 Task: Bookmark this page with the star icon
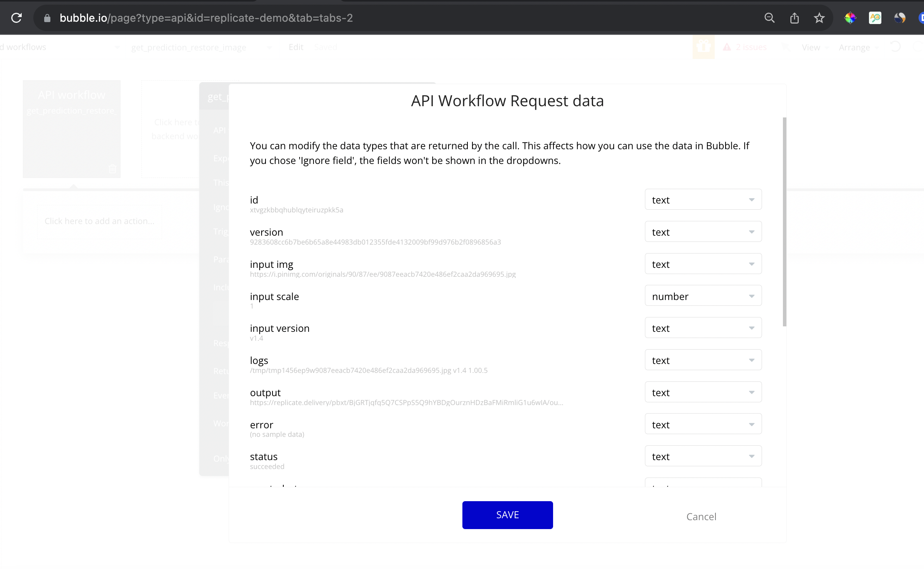(x=819, y=18)
